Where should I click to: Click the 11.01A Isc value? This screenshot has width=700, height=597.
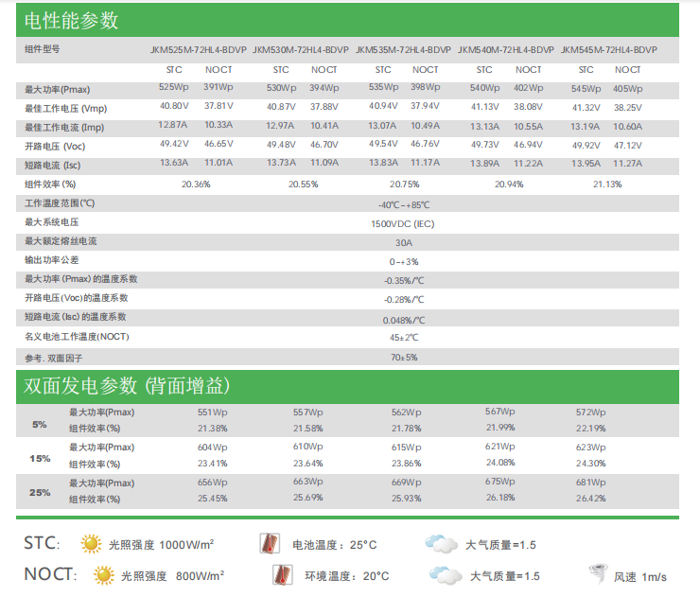pos(219,163)
